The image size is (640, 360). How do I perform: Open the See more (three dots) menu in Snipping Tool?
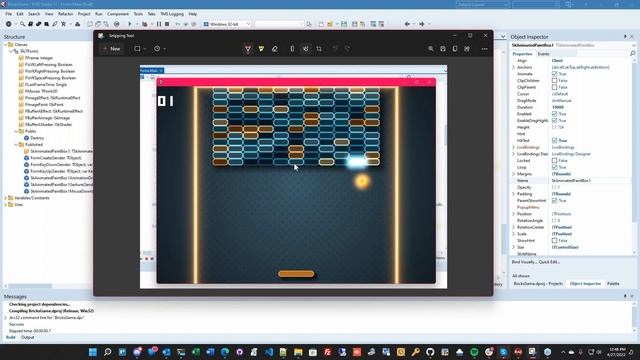click(x=484, y=49)
